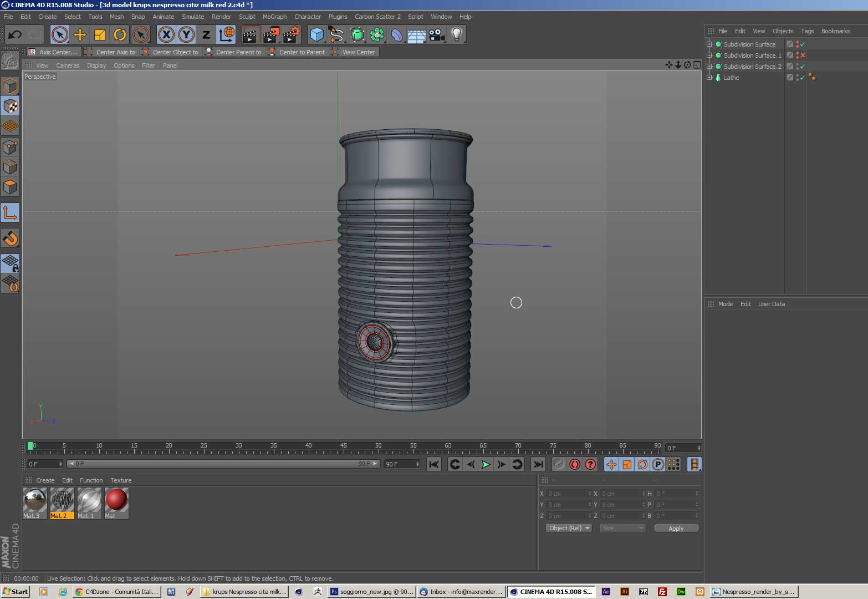Select the Rotate tool in top toolbar
This screenshot has width=868, height=599.
click(x=120, y=35)
